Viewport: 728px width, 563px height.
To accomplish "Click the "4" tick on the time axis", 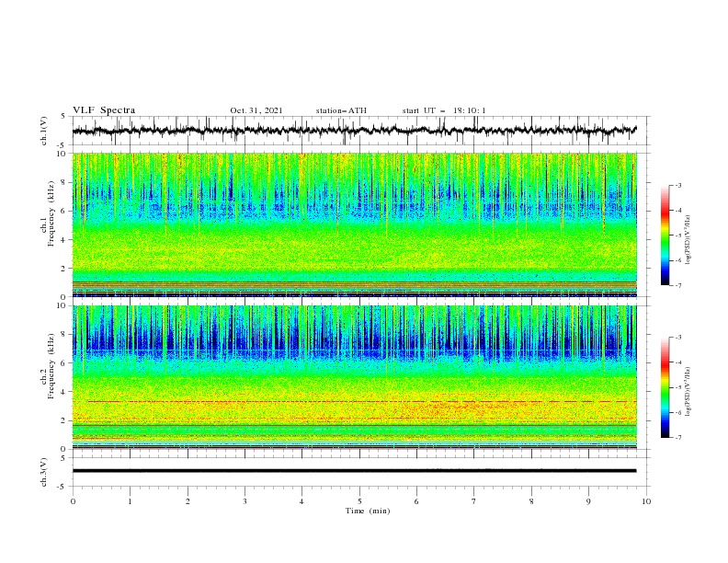I will tap(301, 501).
